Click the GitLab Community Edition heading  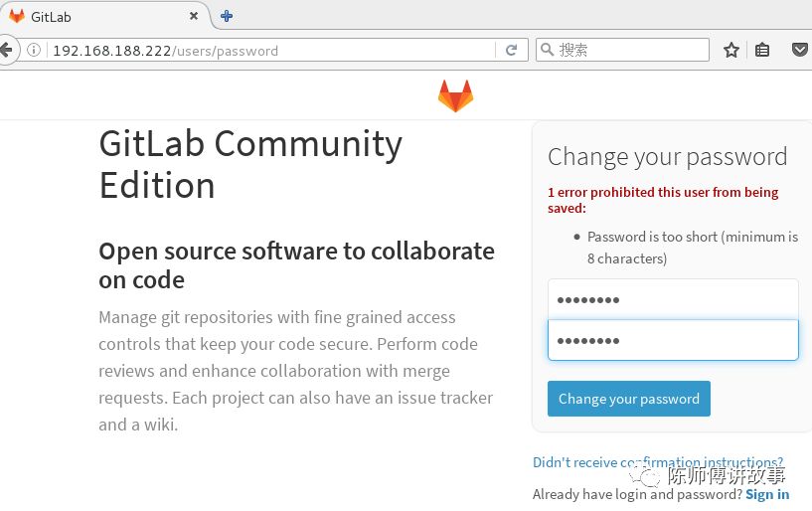click(250, 164)
